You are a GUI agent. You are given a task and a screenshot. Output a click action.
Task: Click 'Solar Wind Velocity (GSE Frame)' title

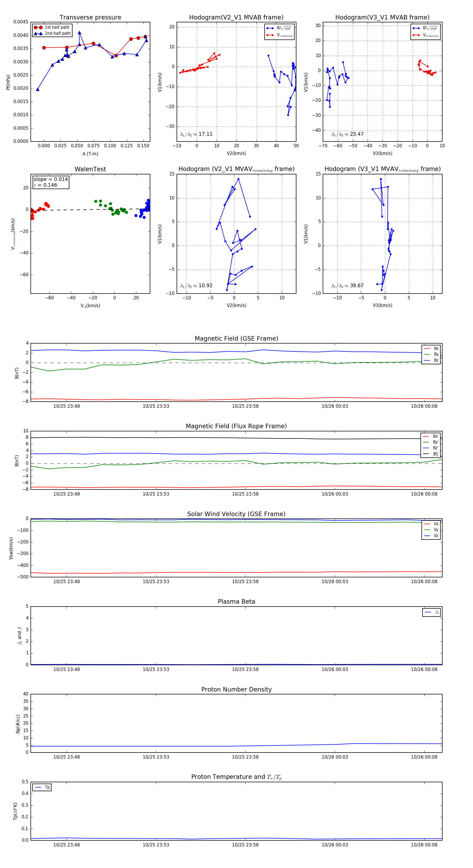pos(236,514)
